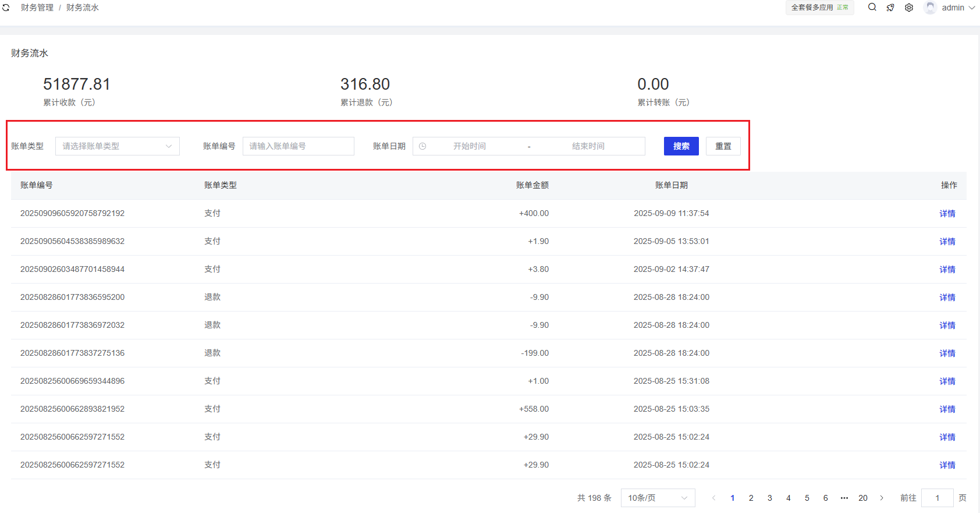Image resolution: width=980 pixels, height=513 pixels.
Task: Expand the admin account menu arrow
Action: click(x=972, y=8)
